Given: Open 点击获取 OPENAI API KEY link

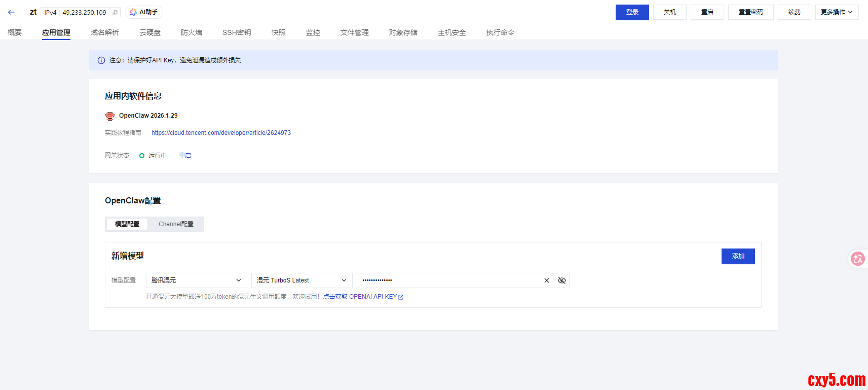Looking at the screenshot, I should click(363, 297).
